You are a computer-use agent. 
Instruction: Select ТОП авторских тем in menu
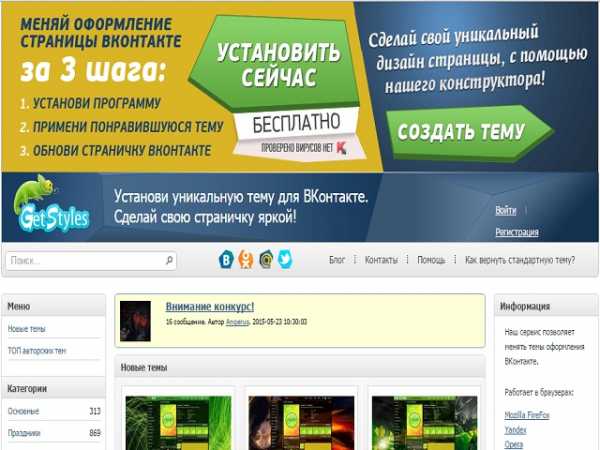pyautogui.click(x=37, y=351)
